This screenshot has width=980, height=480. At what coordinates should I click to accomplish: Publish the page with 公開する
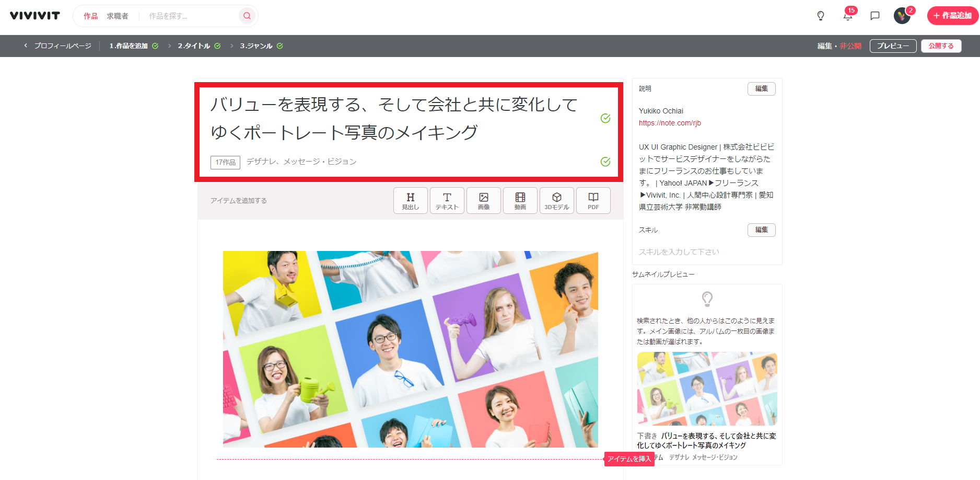941,45
